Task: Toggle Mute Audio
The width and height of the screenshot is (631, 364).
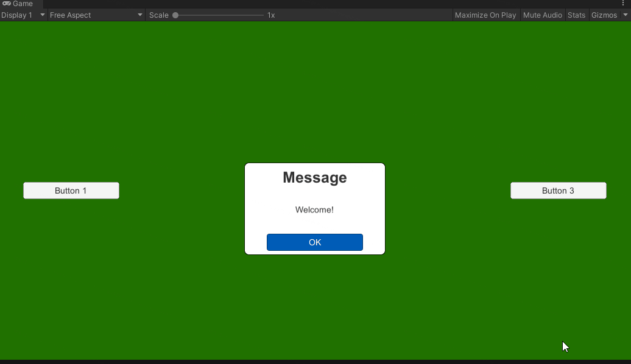Action: tap(543, 15)
